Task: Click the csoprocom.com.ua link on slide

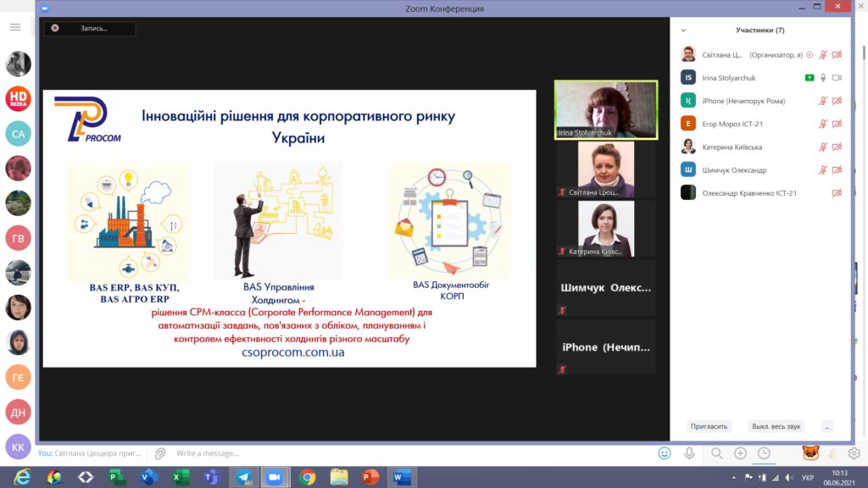Action: pos(292,352)
